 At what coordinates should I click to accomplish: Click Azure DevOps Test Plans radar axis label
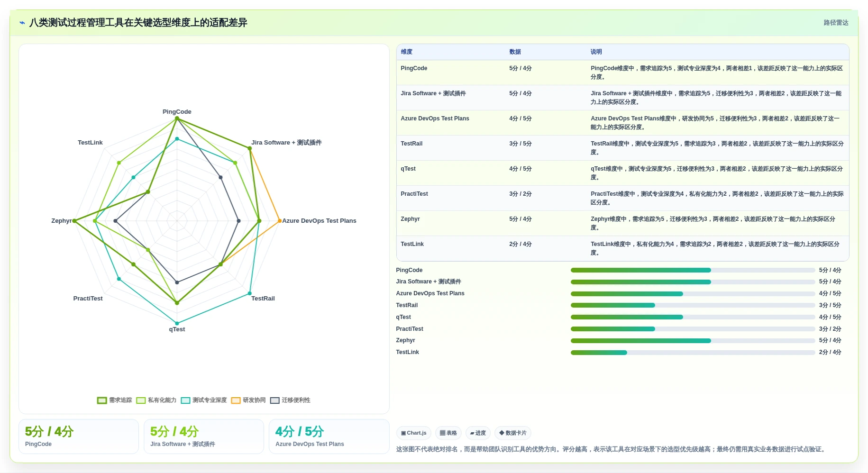[x=319, y=221]
